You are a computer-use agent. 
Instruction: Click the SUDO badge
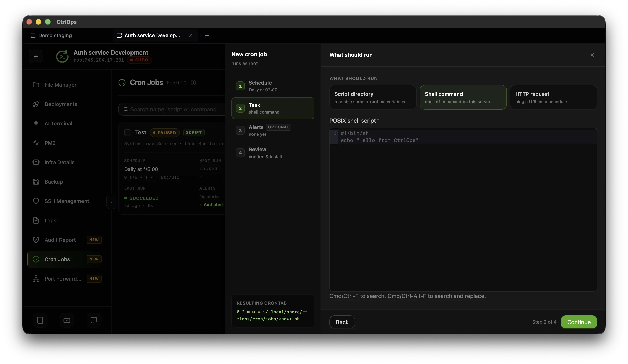(x=140, y=60)
